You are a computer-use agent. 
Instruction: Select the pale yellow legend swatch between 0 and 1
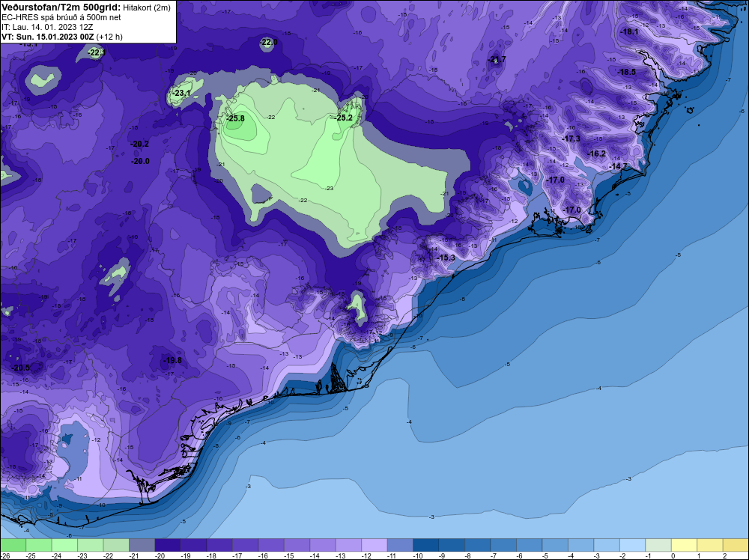685,545
